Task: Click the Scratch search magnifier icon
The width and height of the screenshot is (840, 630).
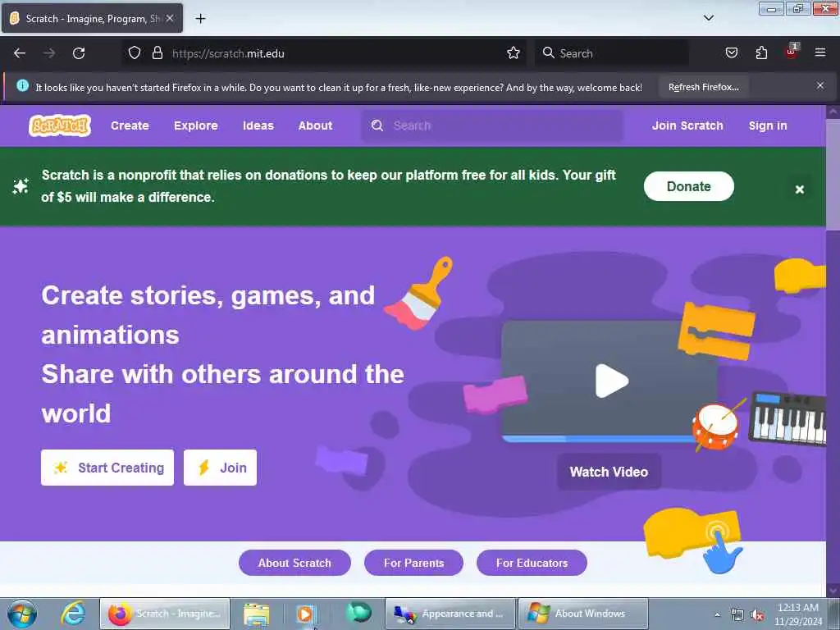Action: (377, 126)
